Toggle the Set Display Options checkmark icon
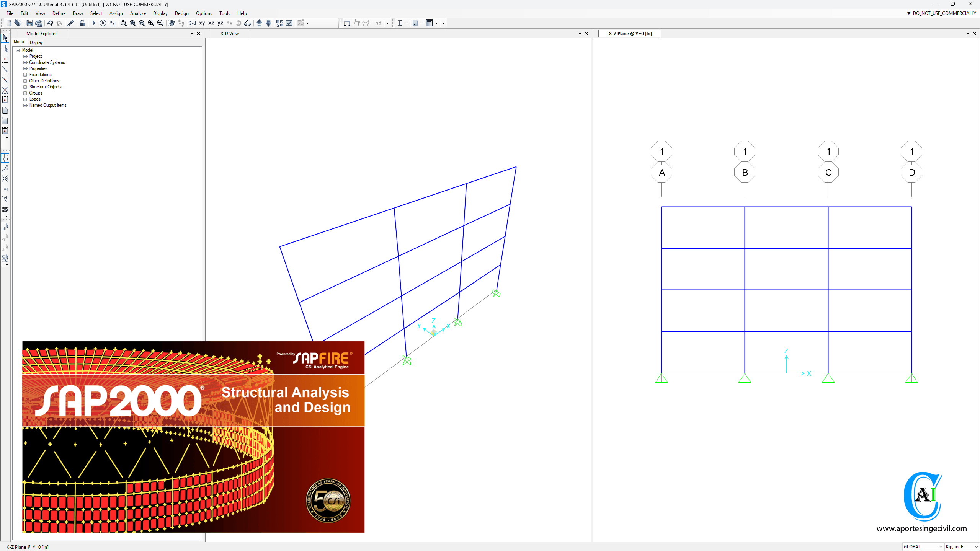 [x=289, y=23]
